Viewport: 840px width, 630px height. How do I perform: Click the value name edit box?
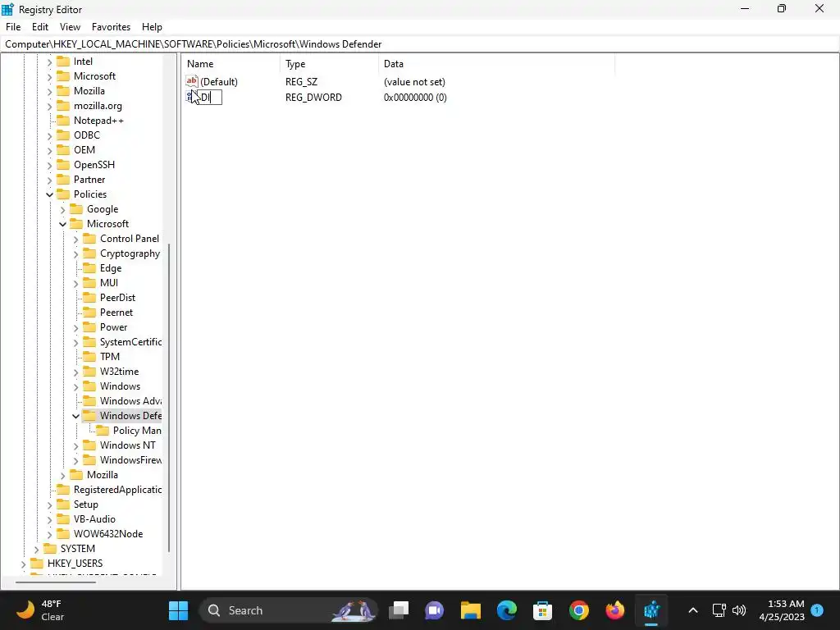click(x=209, y=97)
